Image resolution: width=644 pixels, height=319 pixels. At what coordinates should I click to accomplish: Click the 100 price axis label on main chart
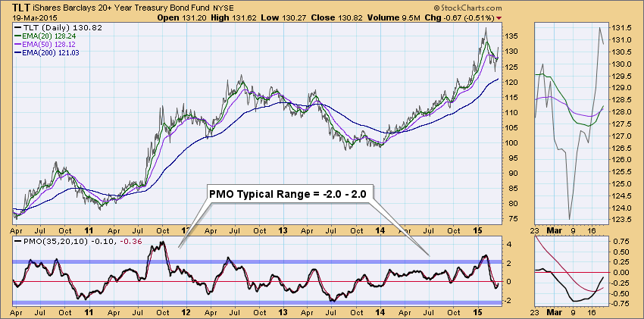click(511, 143)
